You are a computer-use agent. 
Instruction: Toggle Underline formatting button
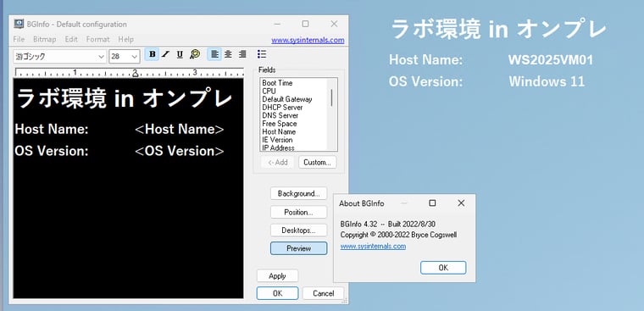pyautogui.click(x=180, y=54)
